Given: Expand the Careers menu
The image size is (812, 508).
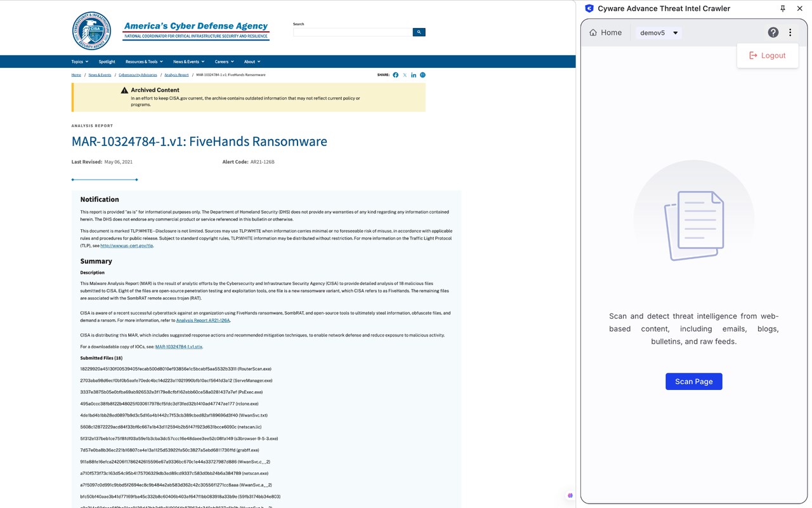Looking at the screenshot, I should point(224,62).
